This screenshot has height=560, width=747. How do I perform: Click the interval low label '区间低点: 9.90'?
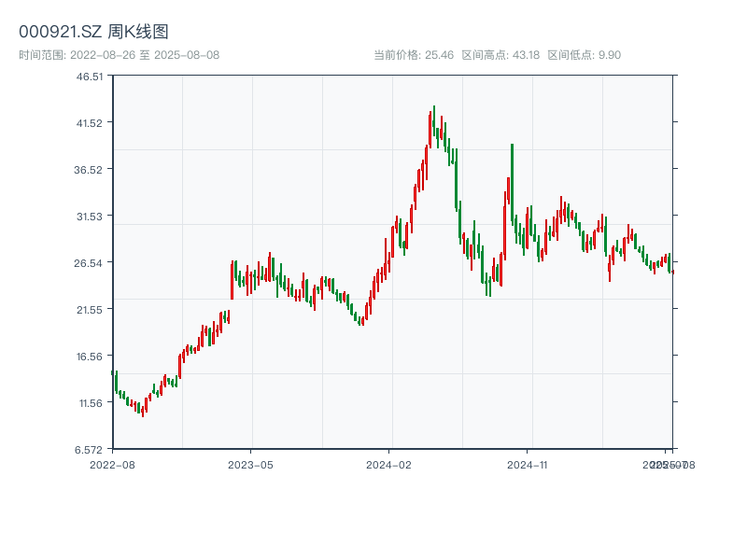[x=585, y=55]
